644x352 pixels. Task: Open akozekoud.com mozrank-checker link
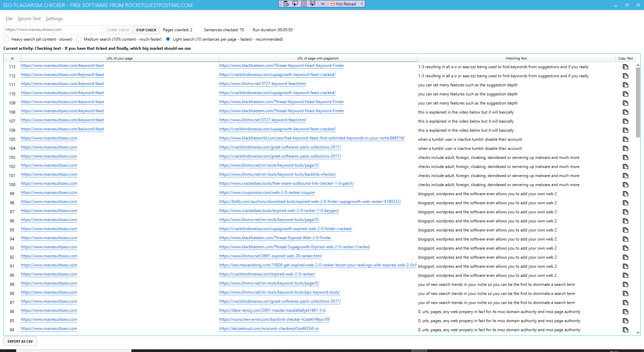(x=269, y=329)
